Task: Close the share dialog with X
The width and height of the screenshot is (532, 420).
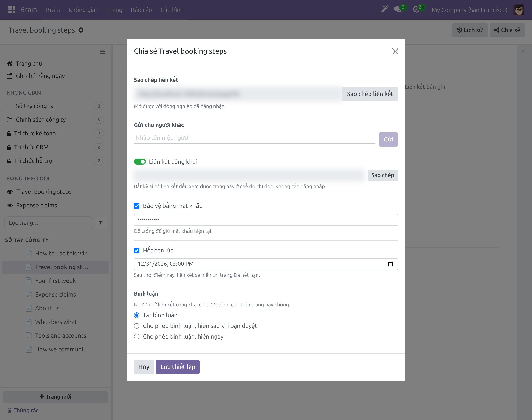Action: click(x=395, y=51)
